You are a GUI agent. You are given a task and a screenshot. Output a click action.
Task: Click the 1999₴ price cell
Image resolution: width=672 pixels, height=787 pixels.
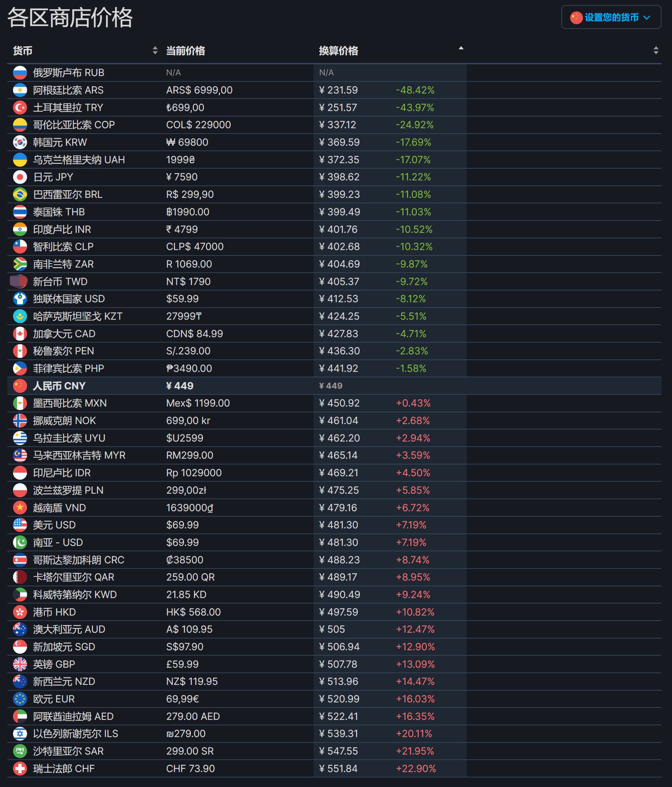pyautogui.click(x=180, y=159)
